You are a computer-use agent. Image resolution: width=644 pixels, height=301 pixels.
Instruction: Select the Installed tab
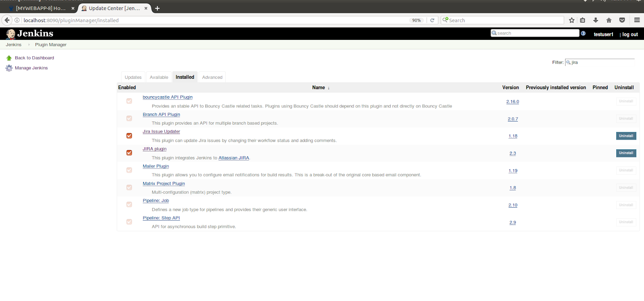(185, 77)
